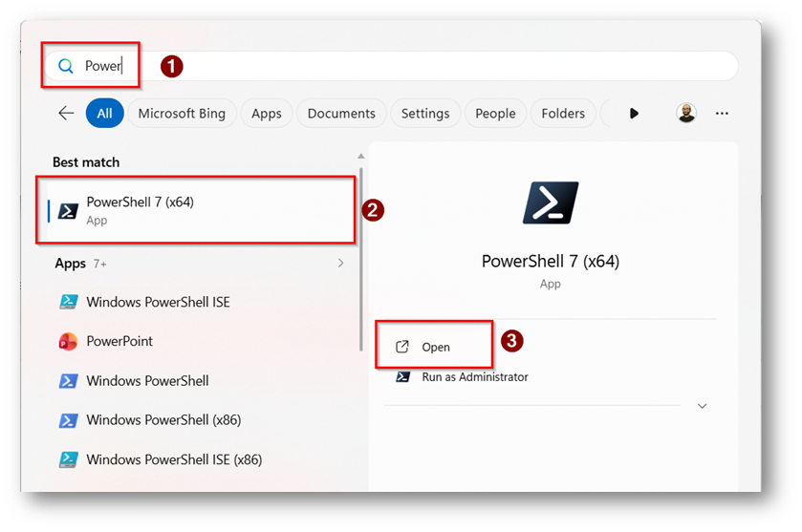Open the Settings filter tab

425,113
